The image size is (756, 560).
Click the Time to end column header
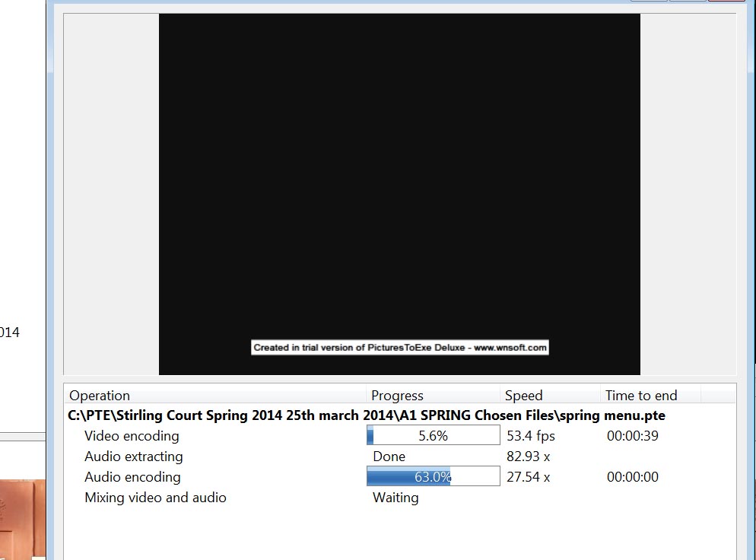pos(650,396)
